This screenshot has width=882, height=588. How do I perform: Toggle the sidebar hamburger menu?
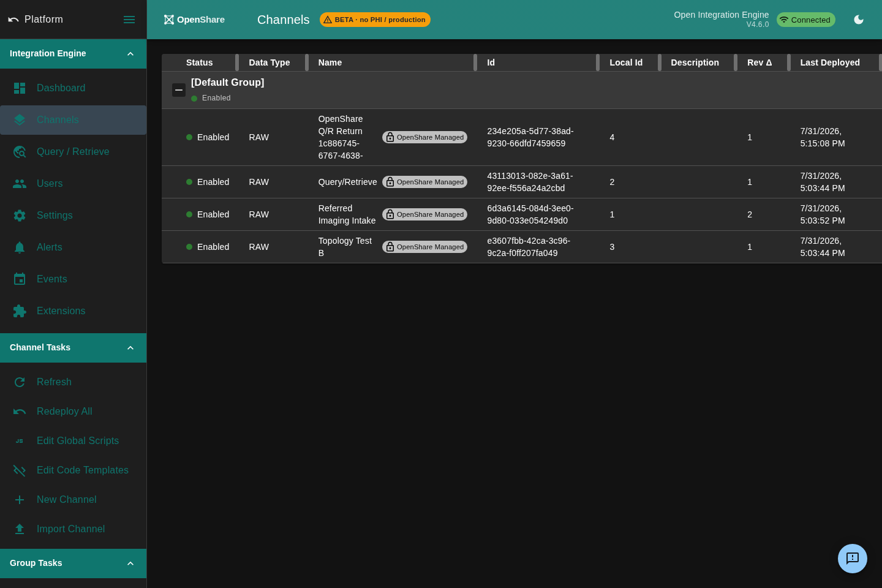point(129,20)
